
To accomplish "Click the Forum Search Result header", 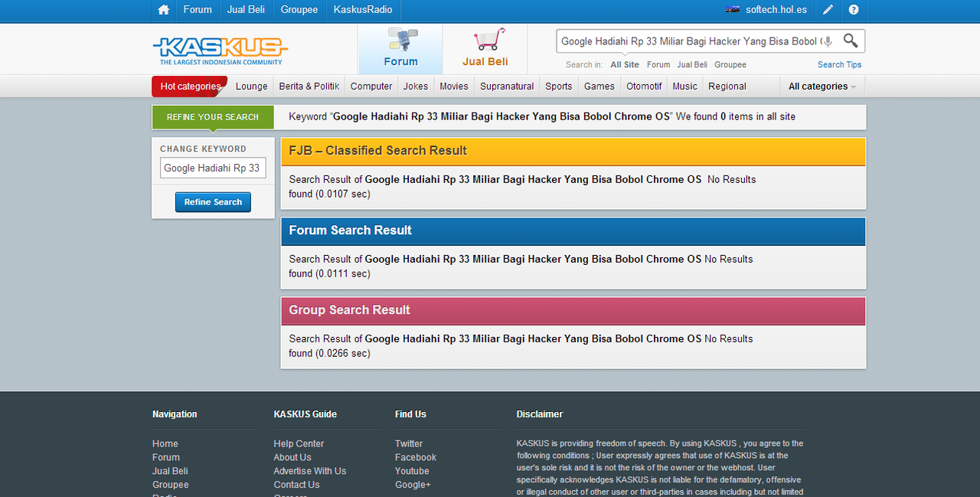I will pyautogui.click(x=573, y=231).
